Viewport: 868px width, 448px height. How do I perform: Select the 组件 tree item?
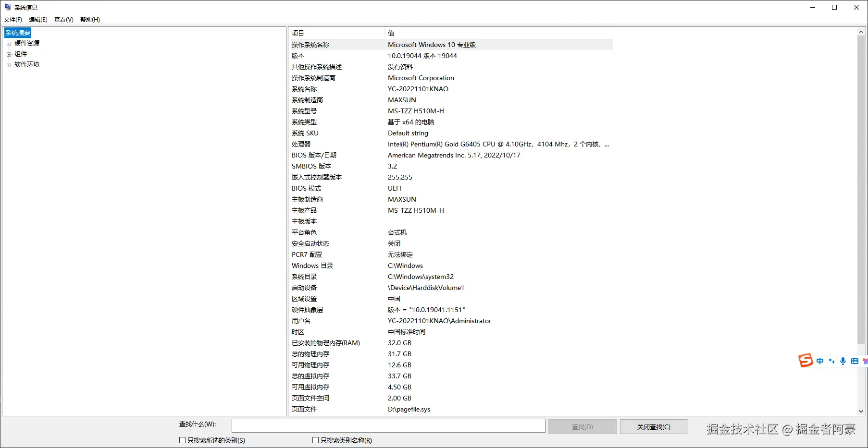pyautogui.click(x=21, y=54)
